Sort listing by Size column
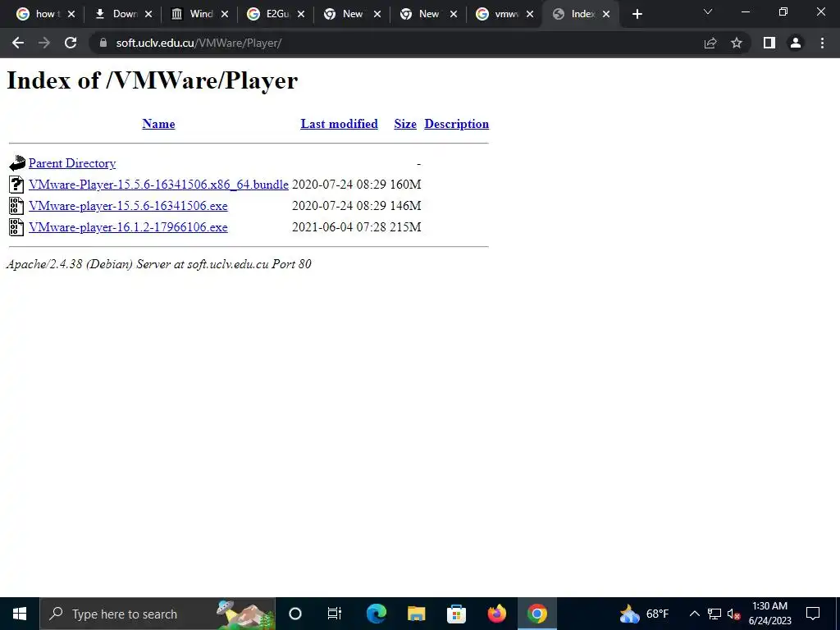The width and height of the screenshot is (840, 630). [x=405, y=124]
